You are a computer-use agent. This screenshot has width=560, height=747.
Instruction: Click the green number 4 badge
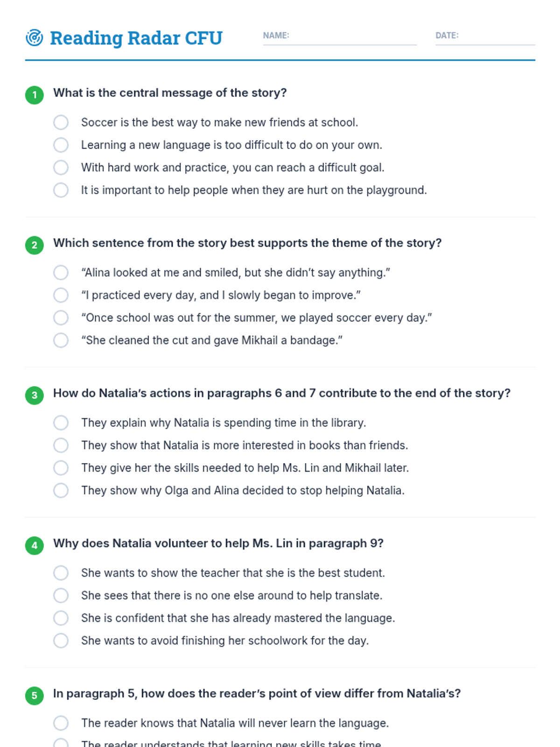(35, 545)
